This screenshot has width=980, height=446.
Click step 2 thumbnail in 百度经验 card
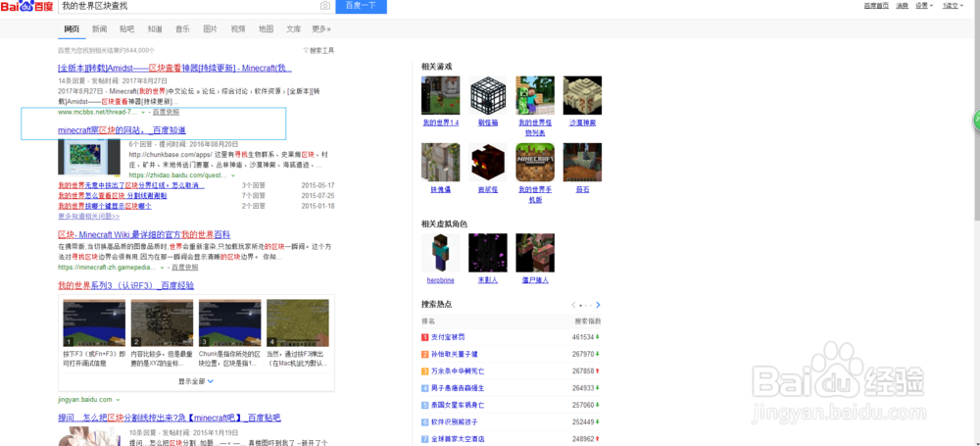162,322
